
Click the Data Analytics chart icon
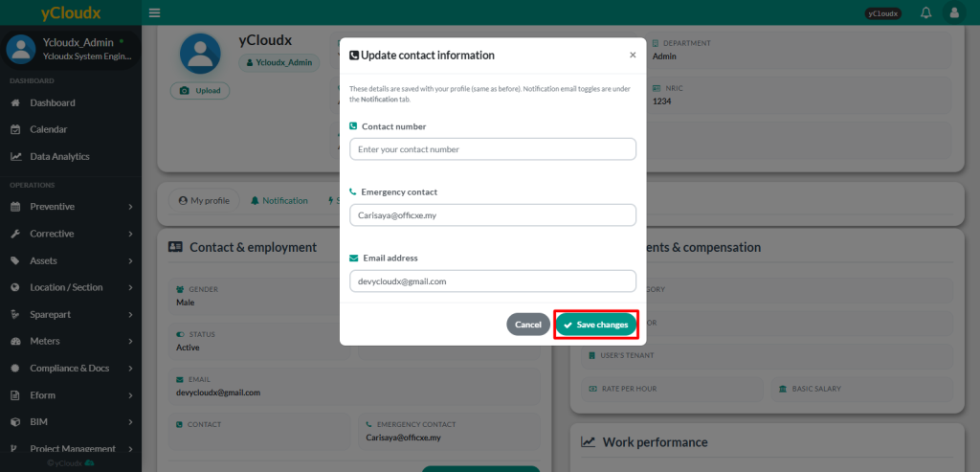tap(17, 156)
